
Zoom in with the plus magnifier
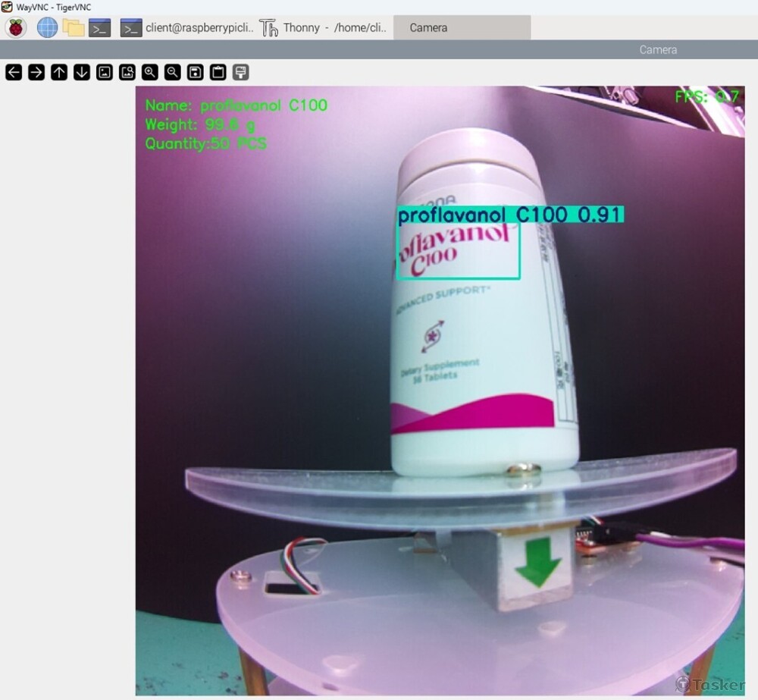click(x=150, y=73)
